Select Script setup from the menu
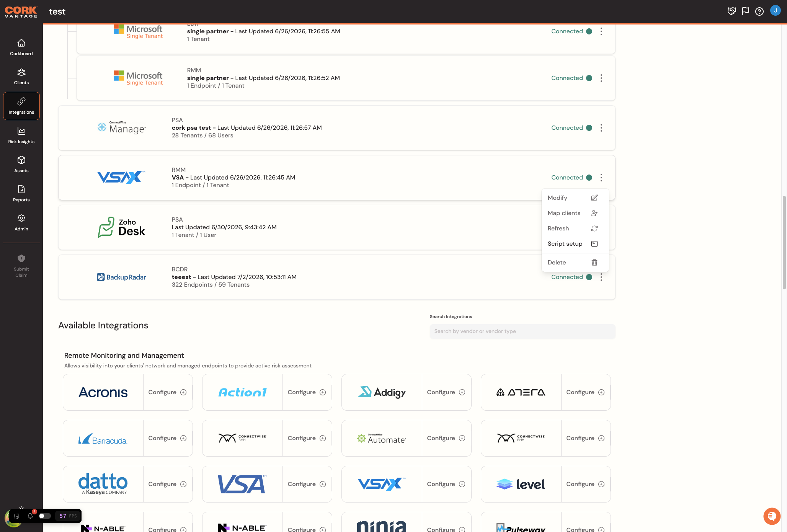 tap(575, 244)
